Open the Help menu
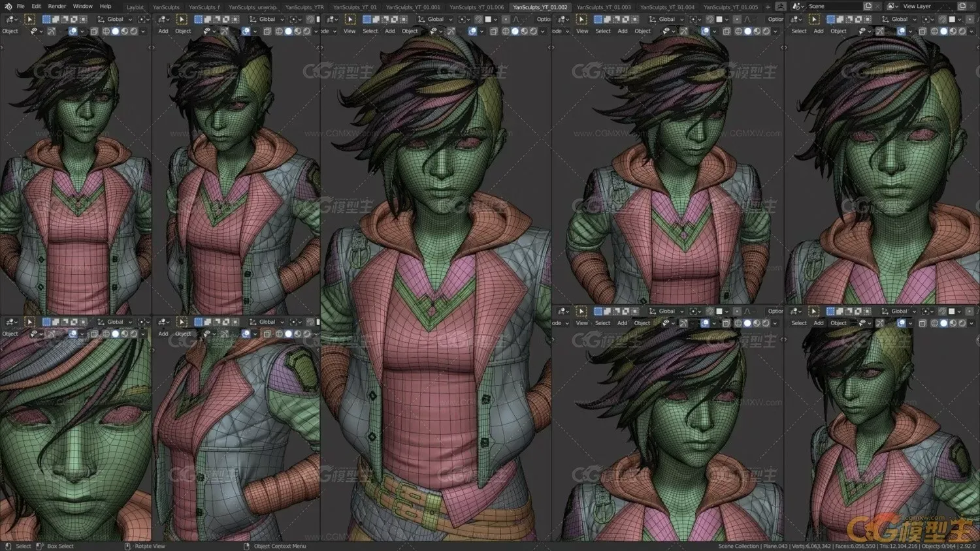The image size is (980, 551). point(105,7)
